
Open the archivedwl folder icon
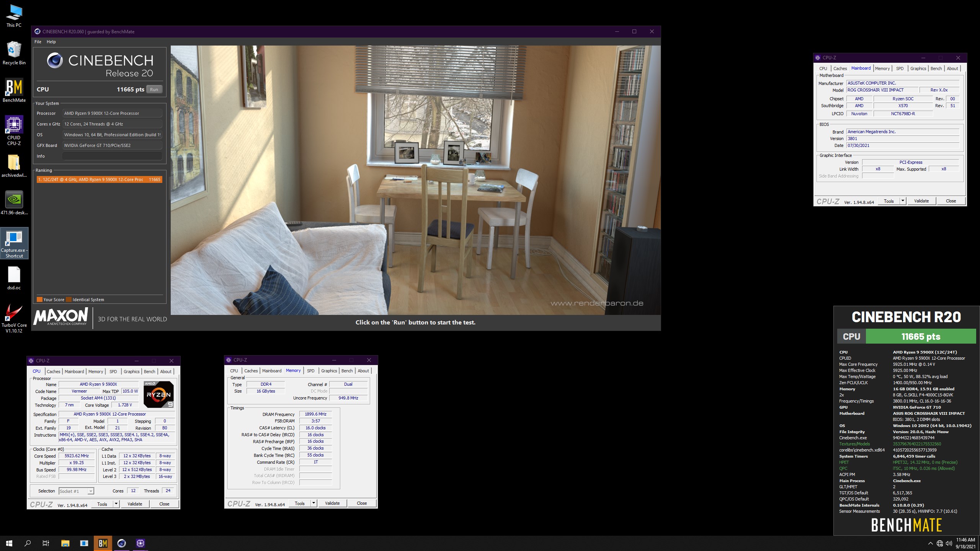(14, 166)
